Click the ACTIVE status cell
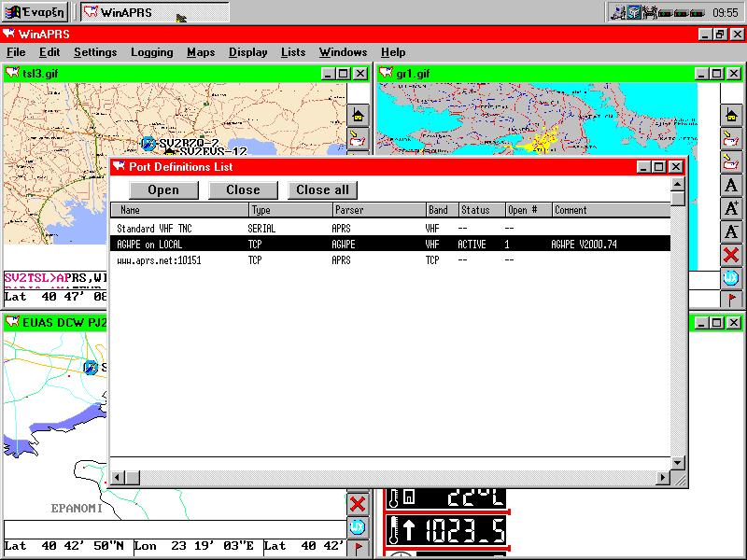 [472, 245]
